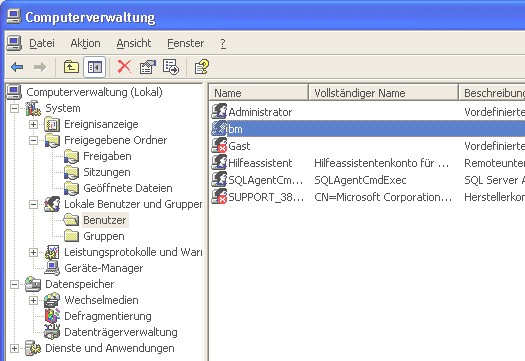Export the list via toolbar icon
The width and height of the screenshot is (525, 361).
pos(171,67)
